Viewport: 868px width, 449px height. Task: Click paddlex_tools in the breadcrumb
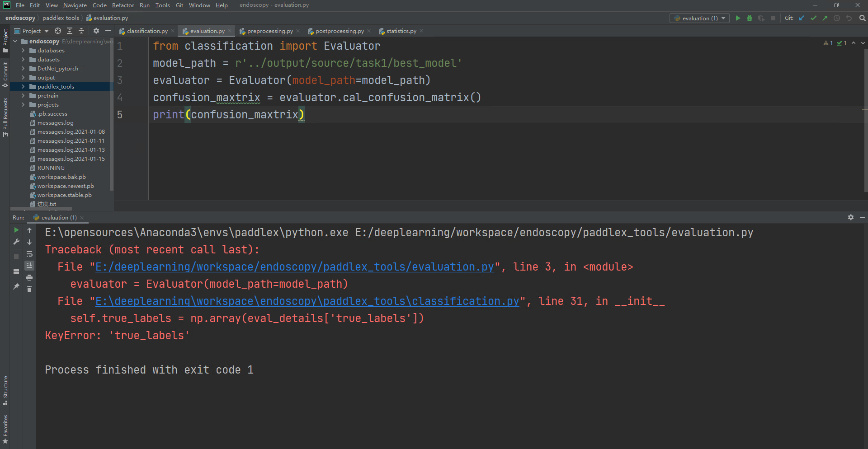pyautogui.click(x=61, y=18)
